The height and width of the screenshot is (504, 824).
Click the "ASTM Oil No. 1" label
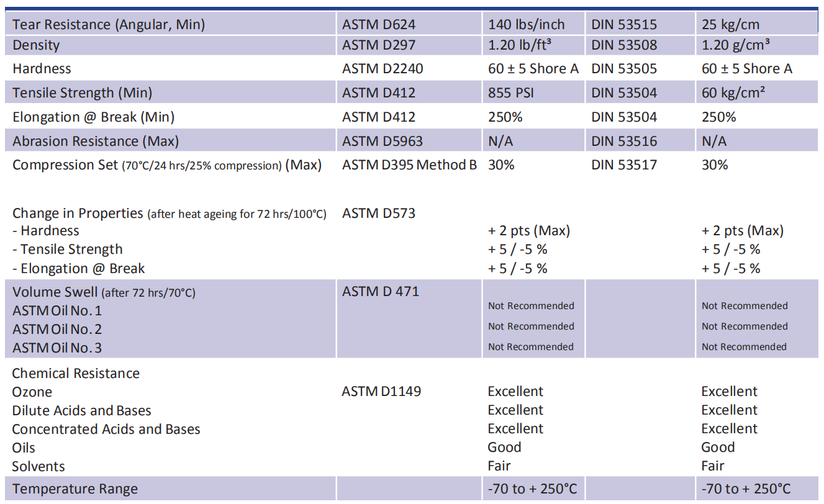pos(57,310)
